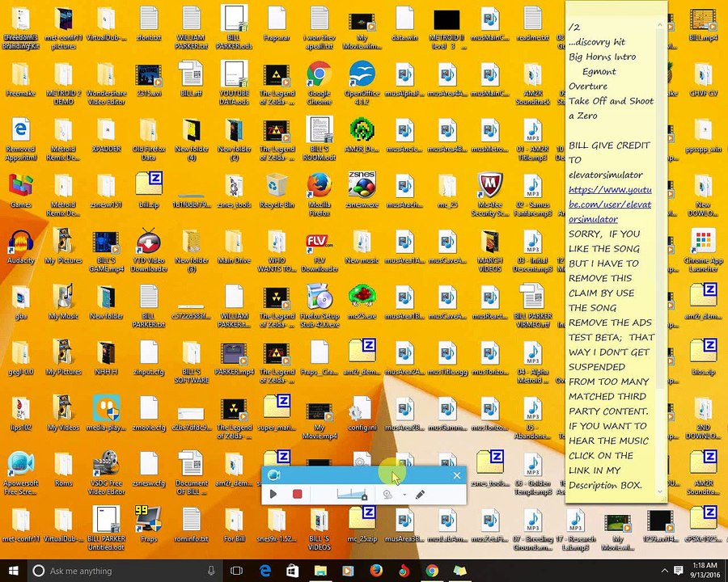Stop recording with the red square button
Viewport: 728px width, 582px height.
pyautogui.click(x=297, y=494)
